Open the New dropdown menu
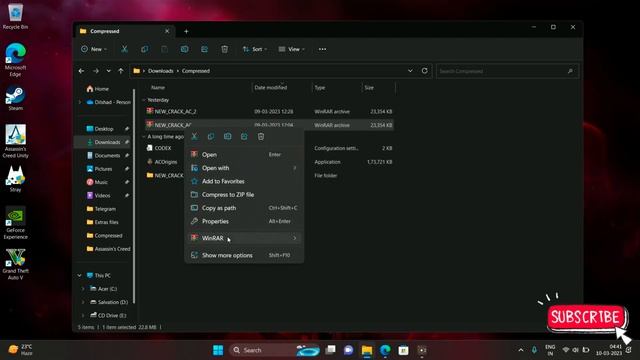Screen dimensions: 640x360 94,49
